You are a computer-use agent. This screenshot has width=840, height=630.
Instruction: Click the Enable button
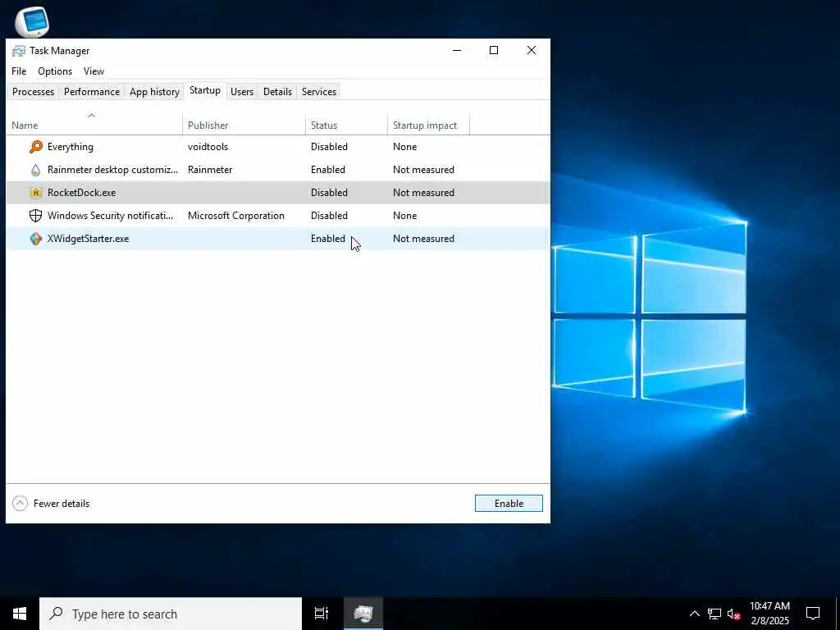tap(509, 504)
